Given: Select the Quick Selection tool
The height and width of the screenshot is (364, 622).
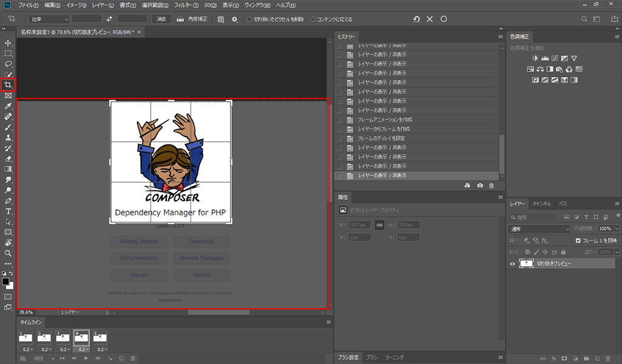Looking at the screenshot, I should (x=8, y=74).
